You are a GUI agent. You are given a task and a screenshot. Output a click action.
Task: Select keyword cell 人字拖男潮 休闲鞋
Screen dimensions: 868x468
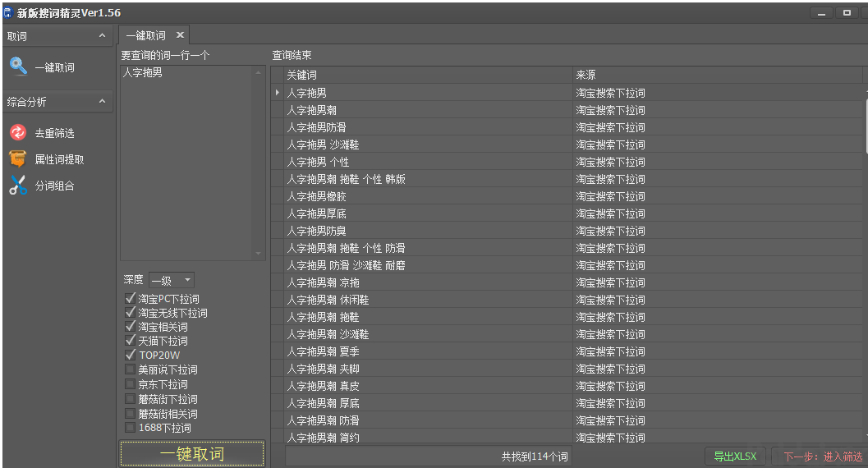(429, 300)
